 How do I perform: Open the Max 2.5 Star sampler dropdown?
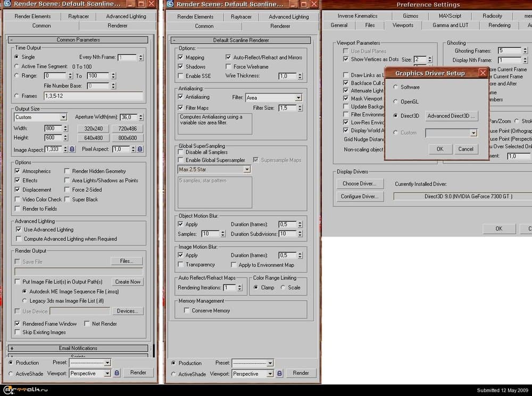[246, 170]
